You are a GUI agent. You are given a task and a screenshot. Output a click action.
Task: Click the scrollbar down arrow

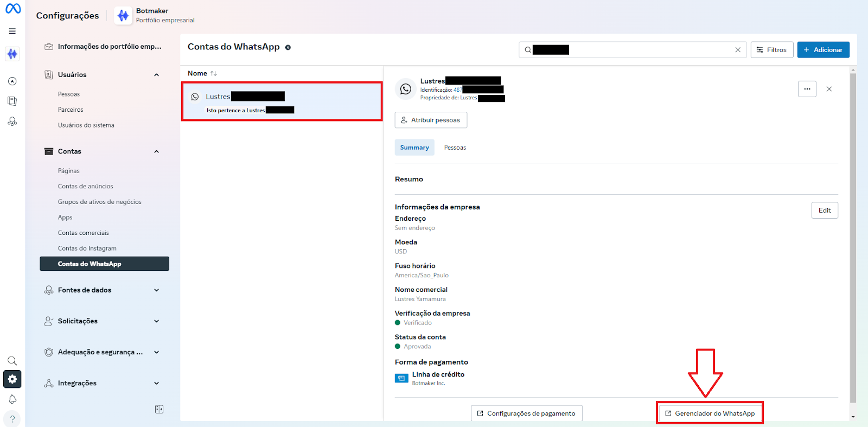(x=853, y=417)
